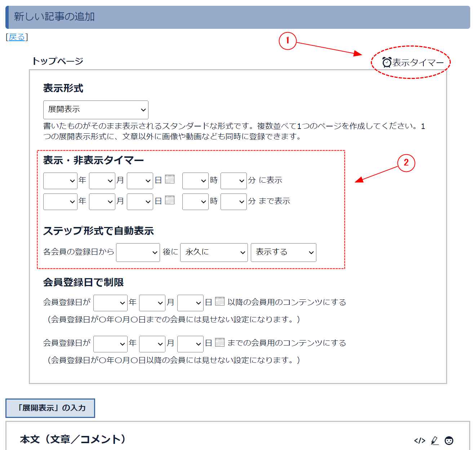Click the 表示タイマー alarm clock icon
476x450 pixels.
[387, 62]
